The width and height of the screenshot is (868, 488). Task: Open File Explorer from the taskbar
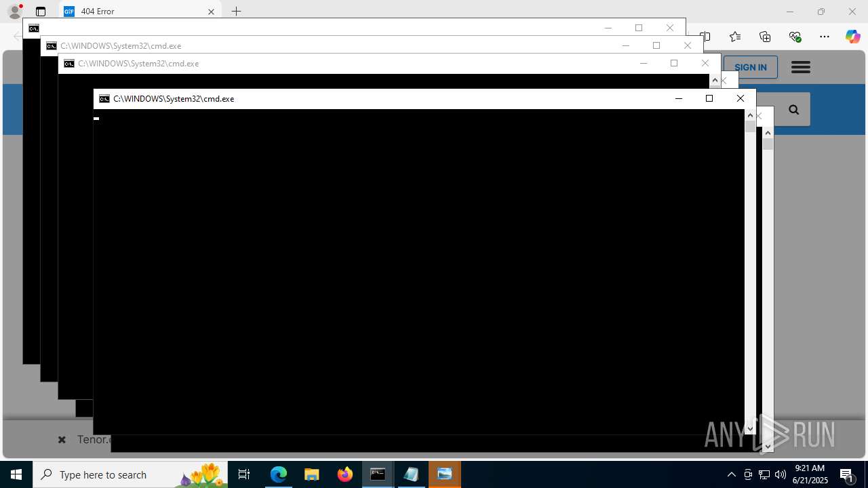[x=312, y=474]
